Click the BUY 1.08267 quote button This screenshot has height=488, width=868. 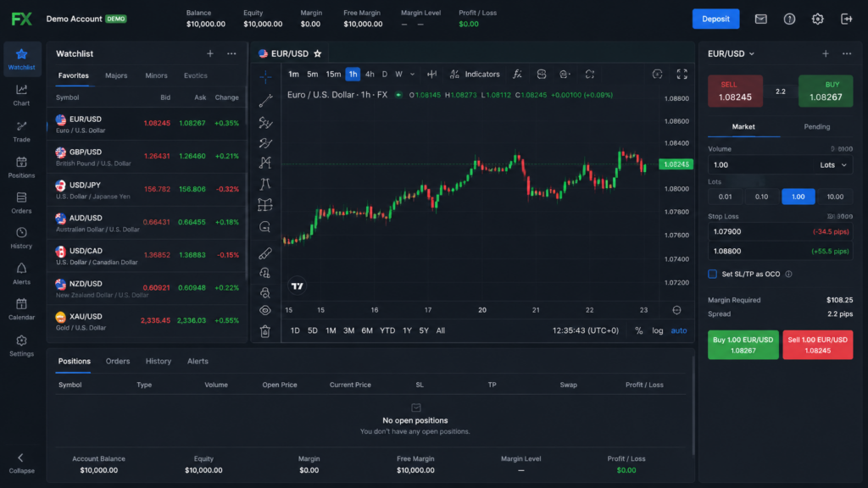[826, 91]
